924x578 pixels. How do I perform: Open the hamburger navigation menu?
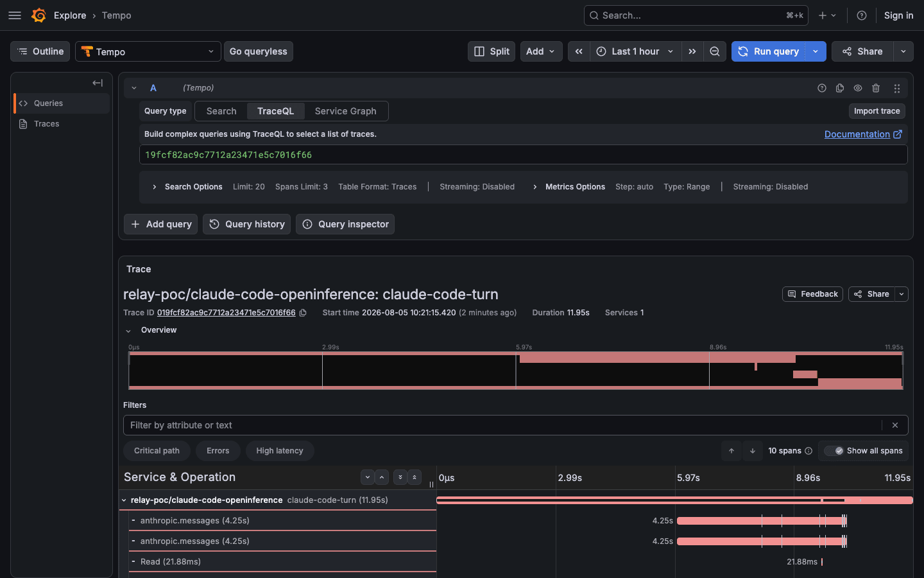click(15, 15)
